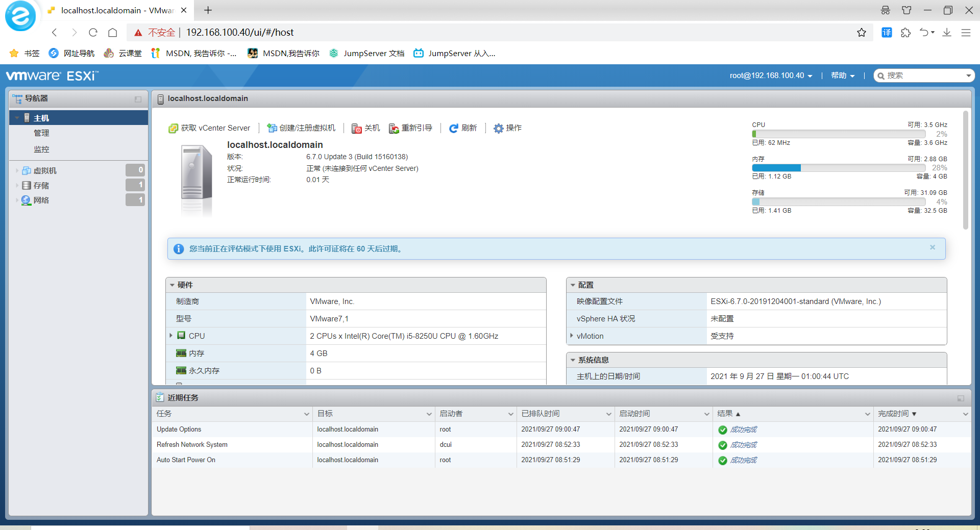Click the memory usage bar
This screenshot has height=530, width=980.
(x=839, y=168)
